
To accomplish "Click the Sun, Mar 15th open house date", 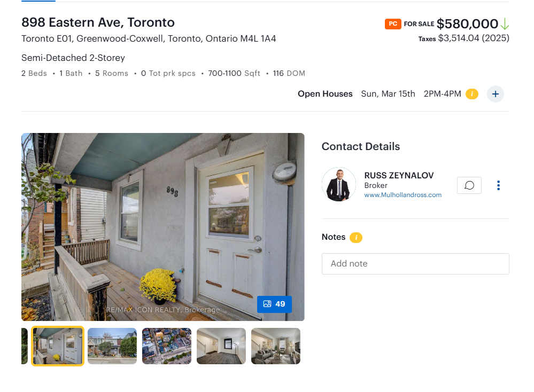I will click(x=388, y=94).
